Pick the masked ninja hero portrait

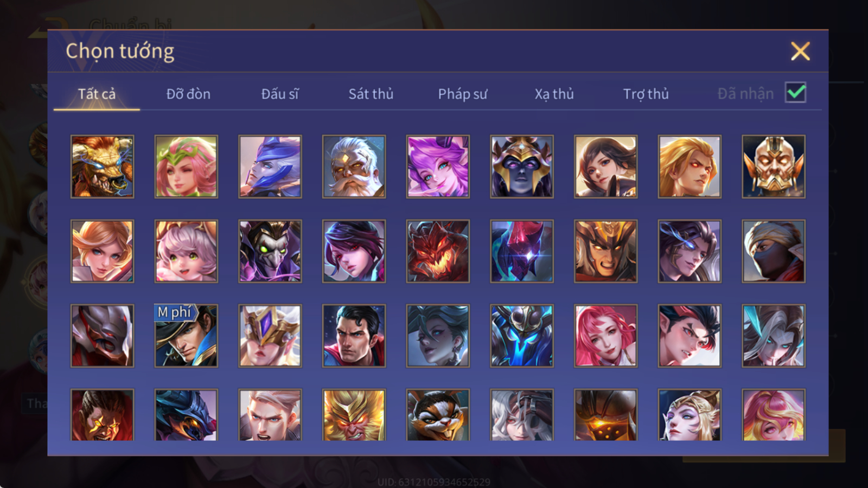click(774, 251)
